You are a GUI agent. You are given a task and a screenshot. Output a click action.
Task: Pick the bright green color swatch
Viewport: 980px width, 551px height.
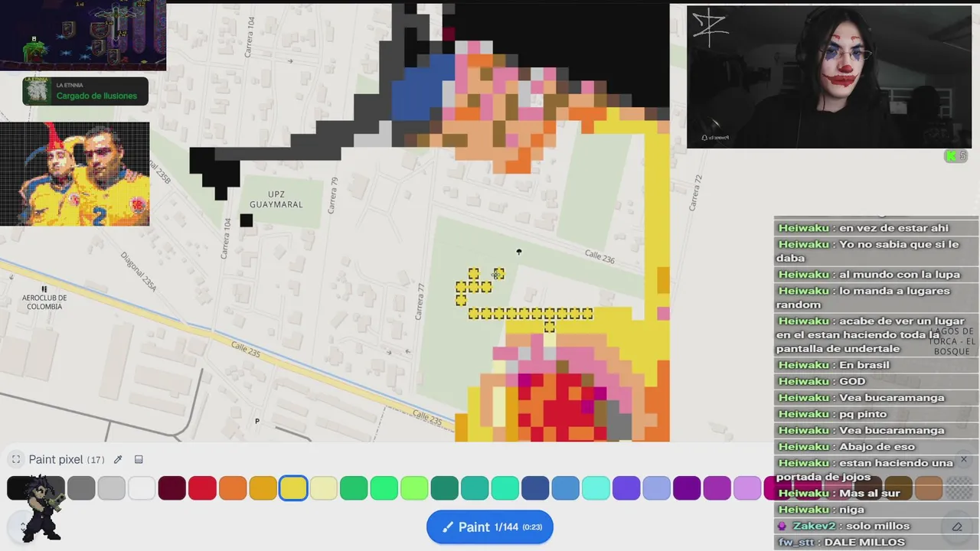point(384,488)
